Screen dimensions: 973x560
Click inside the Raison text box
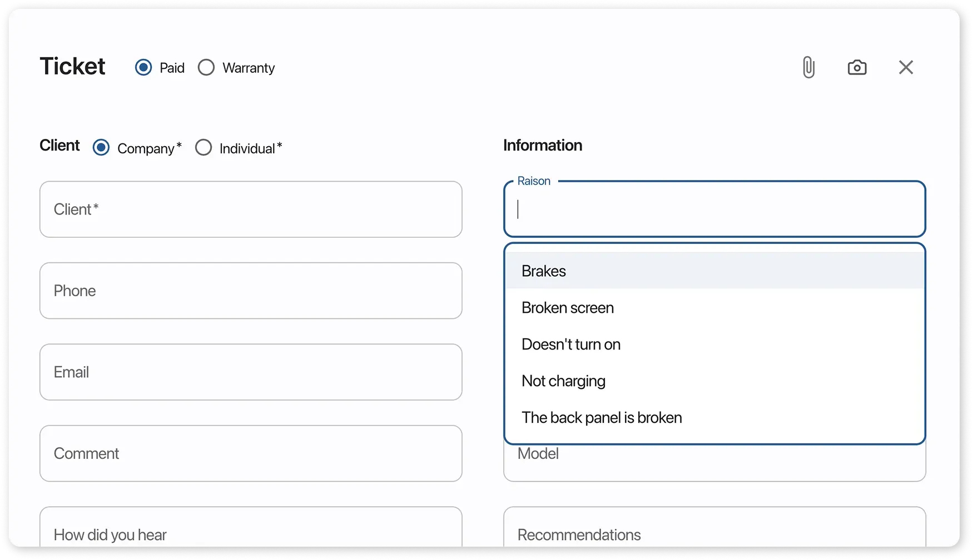click(714, 210)
